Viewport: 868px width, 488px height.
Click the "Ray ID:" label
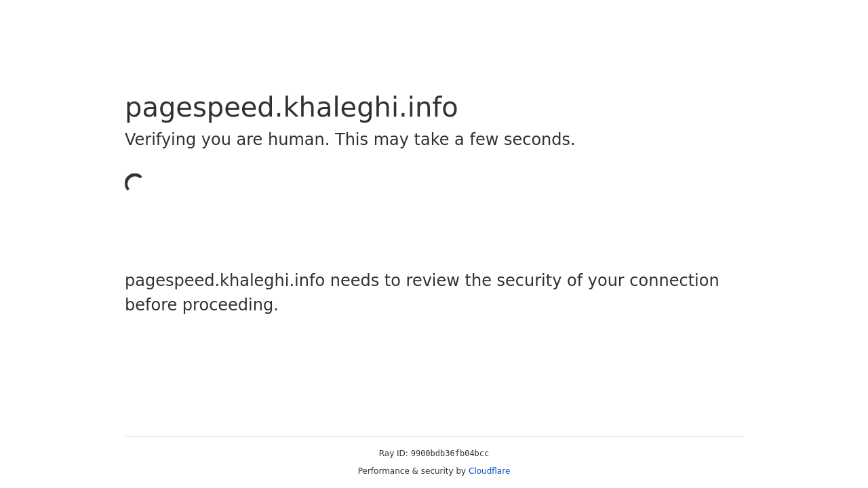pos(393,453)
